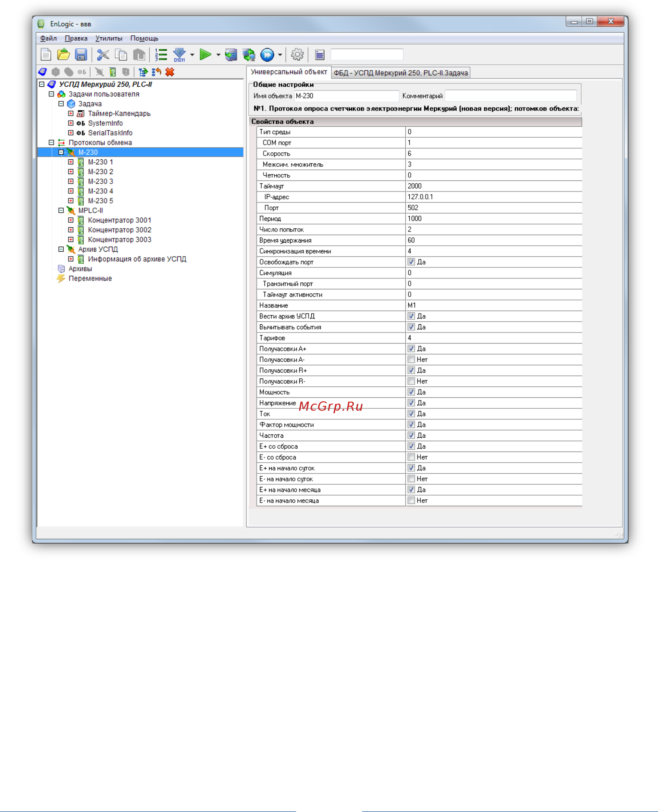Expand the SystemInfo node
This screenshot has height=812, width=658.
coord(70,123)
